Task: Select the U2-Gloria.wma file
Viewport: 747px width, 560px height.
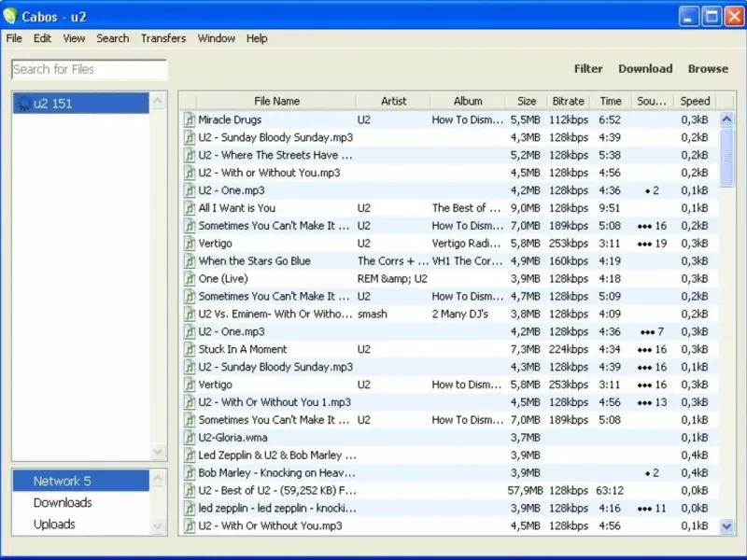Action: [233, 437]
